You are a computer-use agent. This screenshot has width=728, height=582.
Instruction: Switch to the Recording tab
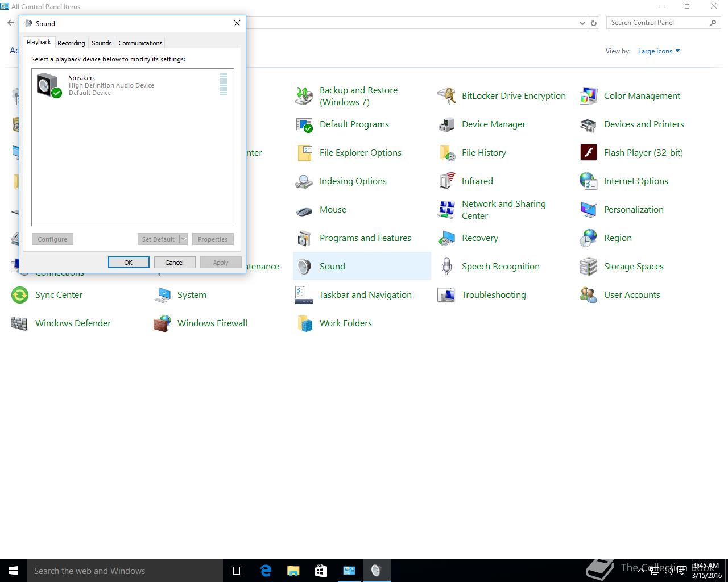[x=71, y=43]
